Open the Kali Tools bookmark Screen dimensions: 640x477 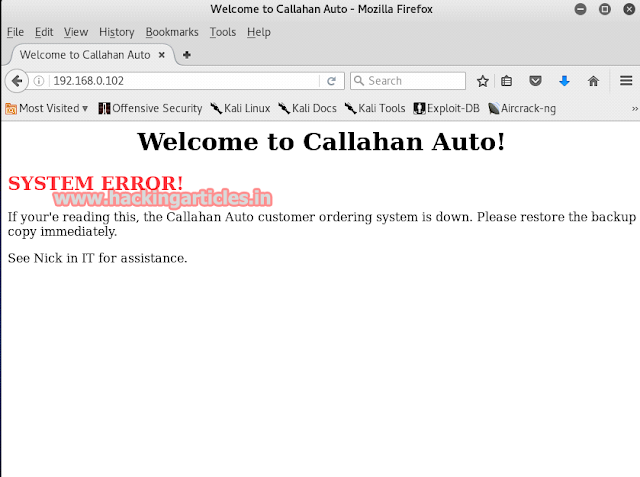(x=375, y=108)
